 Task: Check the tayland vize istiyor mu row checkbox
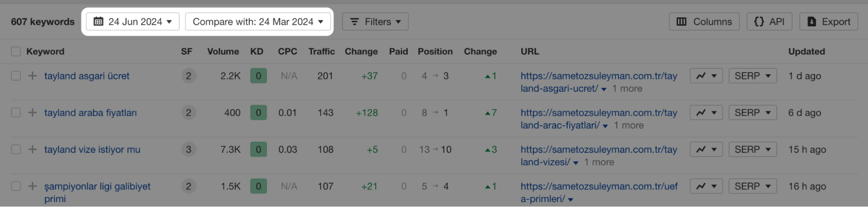[x=16, y=150]
